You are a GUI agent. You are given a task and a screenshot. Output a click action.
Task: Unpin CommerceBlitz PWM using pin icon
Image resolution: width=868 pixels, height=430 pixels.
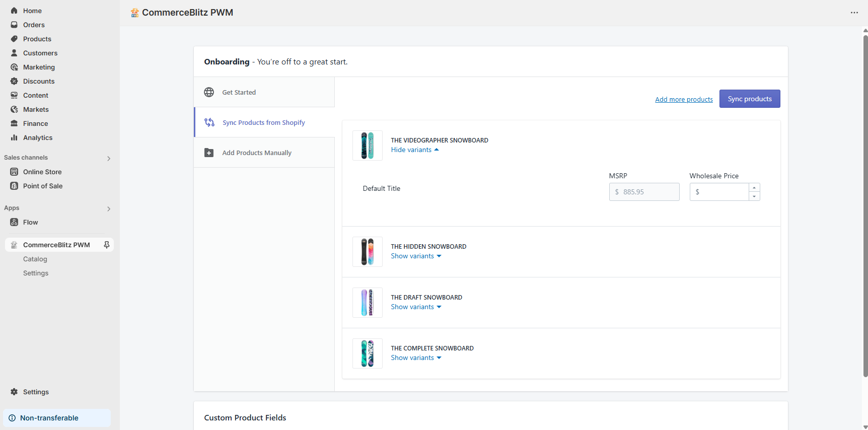pos(107,245)
